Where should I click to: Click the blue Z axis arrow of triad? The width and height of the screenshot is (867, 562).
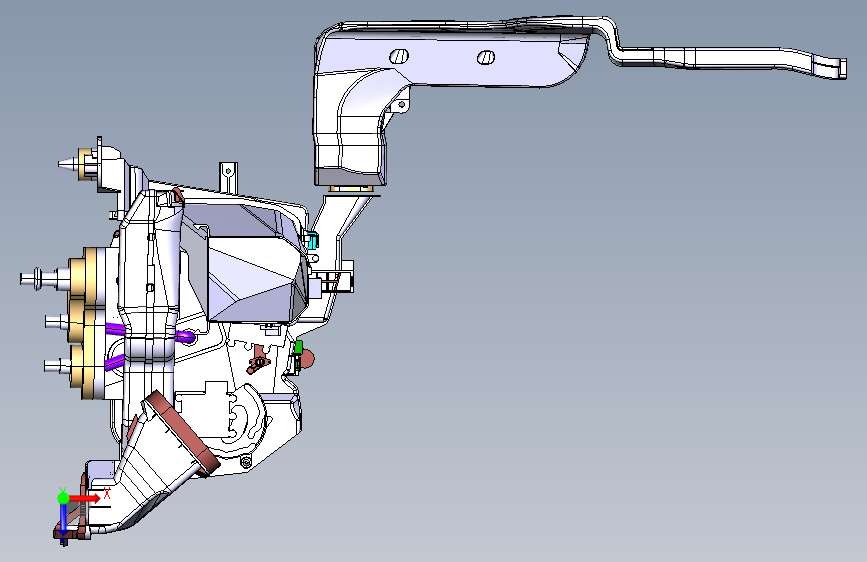[x=64, y=522]
